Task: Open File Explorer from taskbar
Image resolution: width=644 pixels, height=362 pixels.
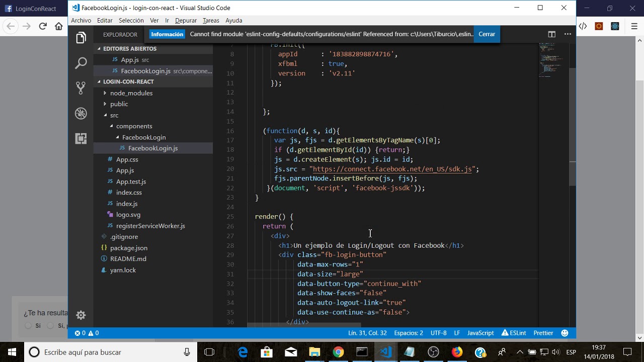Action: [314, 352]
